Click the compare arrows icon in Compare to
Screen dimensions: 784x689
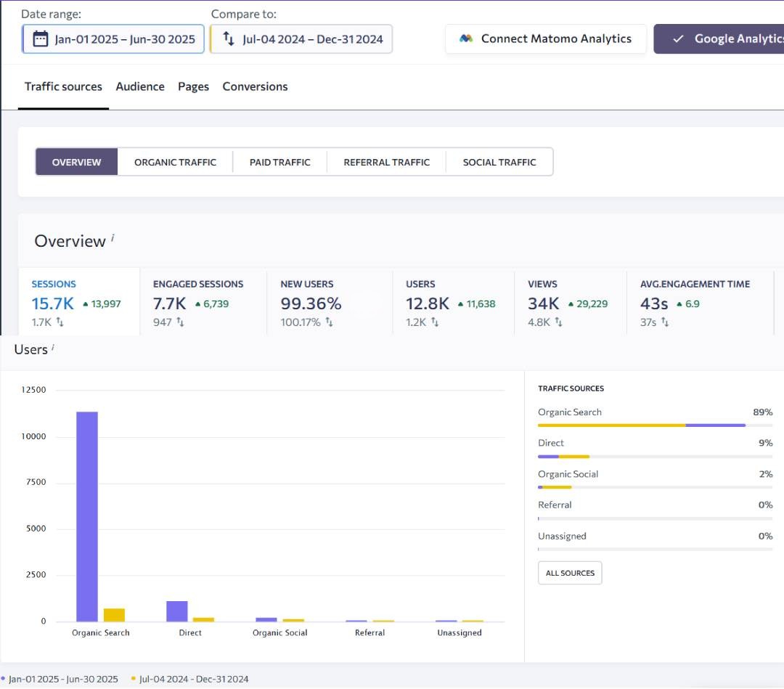pos(229,39)
